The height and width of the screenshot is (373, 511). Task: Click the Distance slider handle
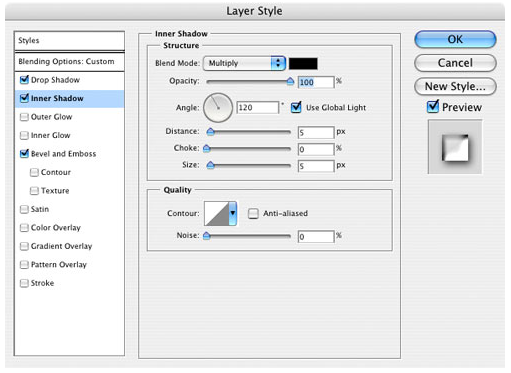coord(210,131)
